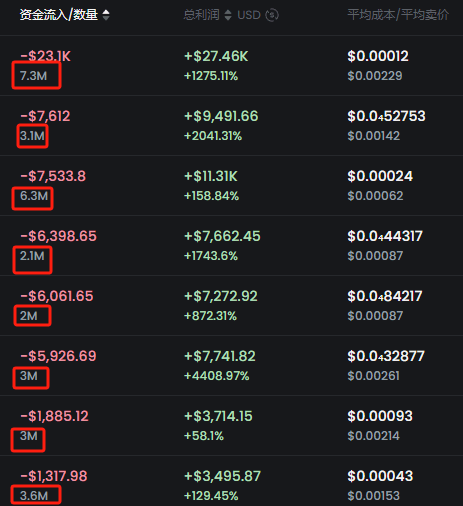Sort by 总利润 column arrows
Viewport: 463px width, 506px height.
(228, 15)
